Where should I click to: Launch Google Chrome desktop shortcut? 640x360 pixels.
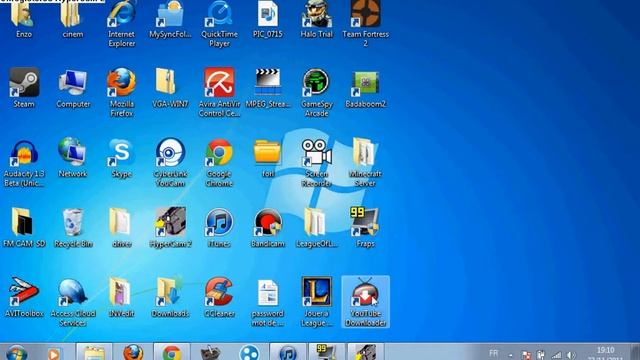point(219,162)
